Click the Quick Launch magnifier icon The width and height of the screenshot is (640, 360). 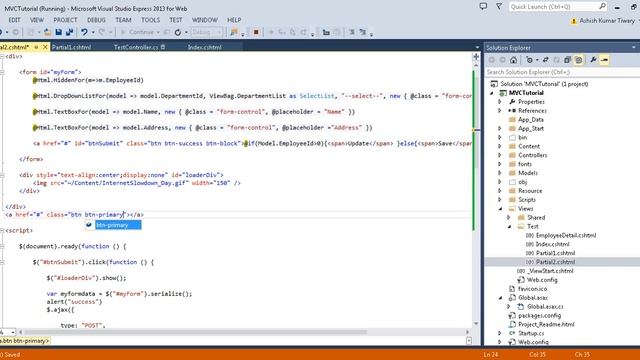coord(602,6)
